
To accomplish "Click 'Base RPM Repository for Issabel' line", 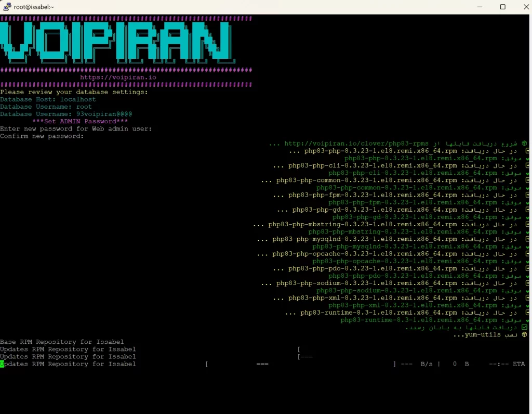I will point(62,342).
